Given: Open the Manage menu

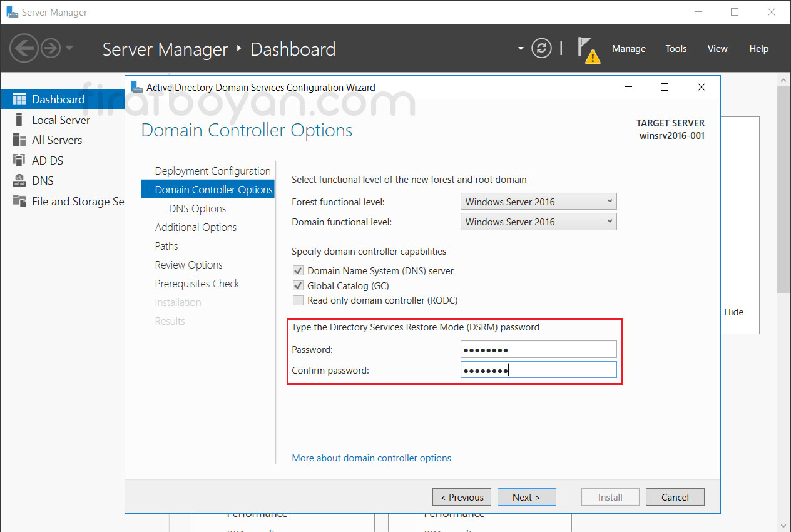Looking at the screenshot, I should (x=628, y=49).
